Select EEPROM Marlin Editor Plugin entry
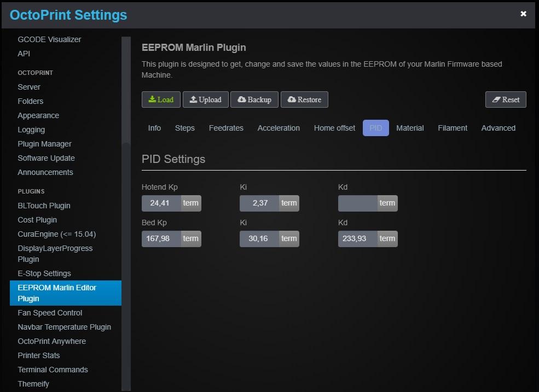The image size is (539, 392). pyautogui.click(x=65, y=293)
